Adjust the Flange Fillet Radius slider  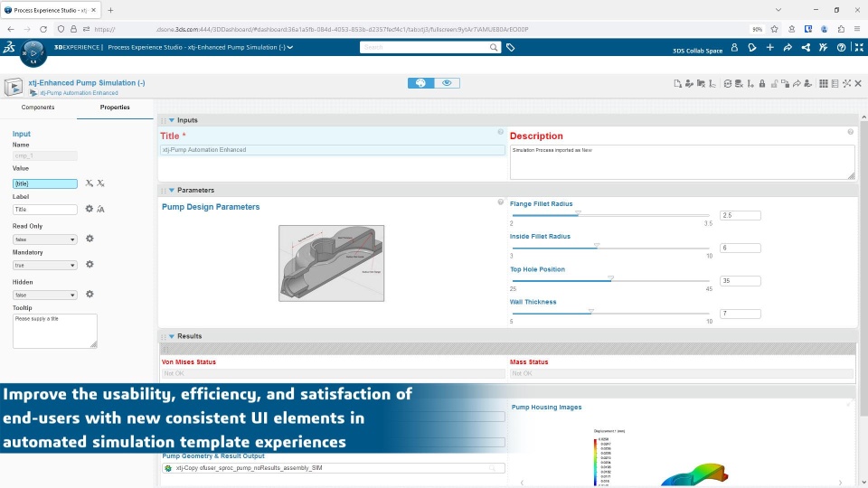pyautogui.click(x=610, y=215)
